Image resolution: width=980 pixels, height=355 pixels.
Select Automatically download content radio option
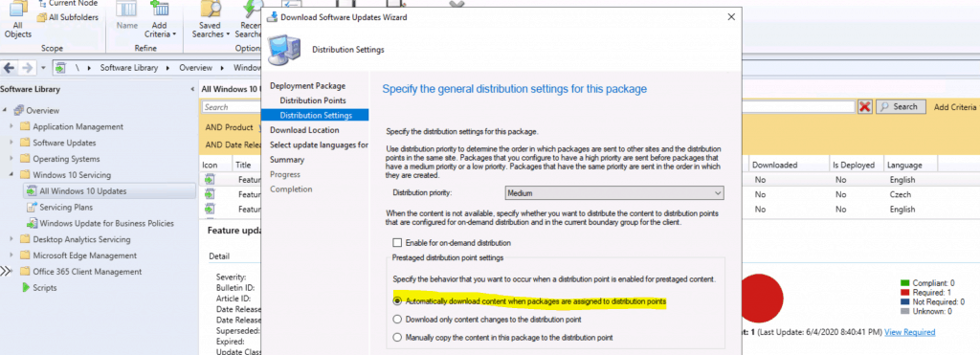click(397, 301)
